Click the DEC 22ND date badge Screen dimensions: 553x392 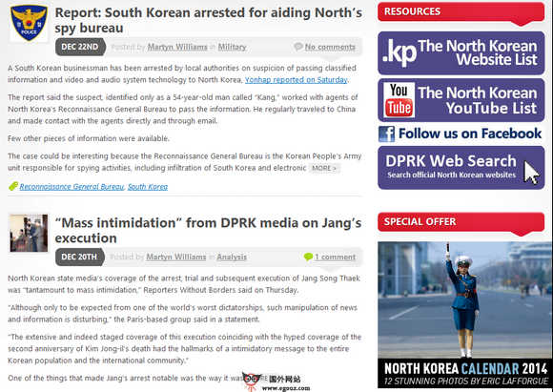coord(80,47)
